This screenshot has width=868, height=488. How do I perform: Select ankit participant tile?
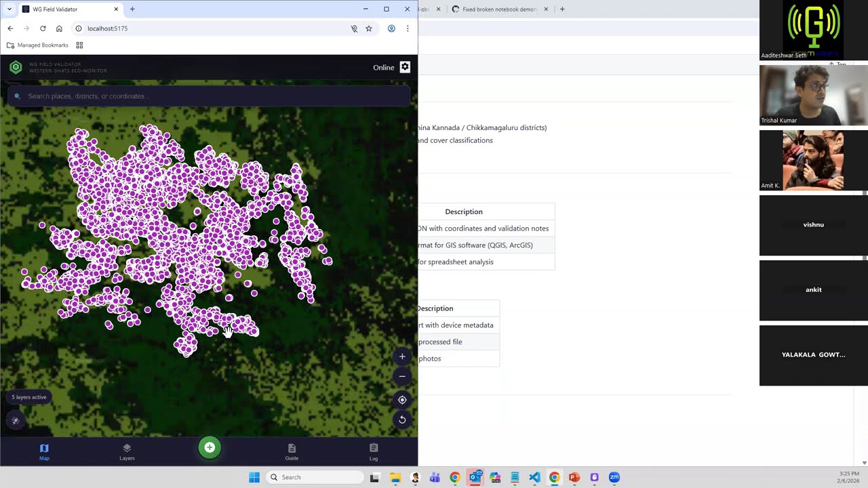(813, 290)
